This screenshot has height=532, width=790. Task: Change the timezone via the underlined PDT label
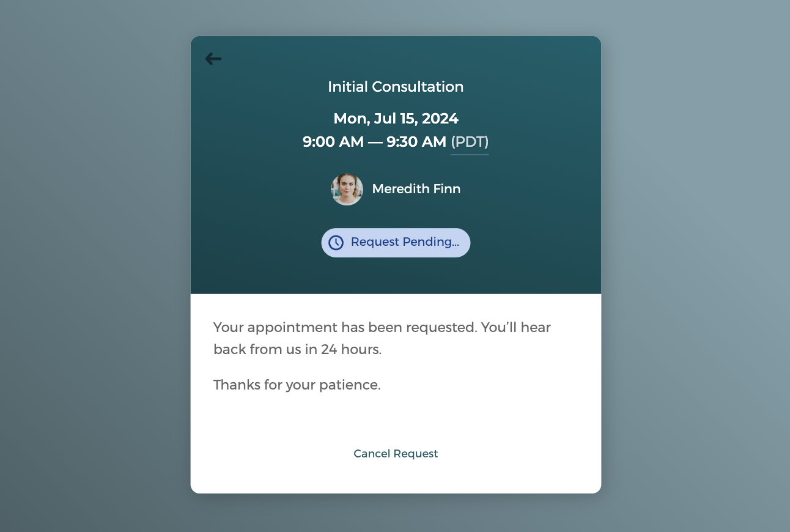click(470, 141)
